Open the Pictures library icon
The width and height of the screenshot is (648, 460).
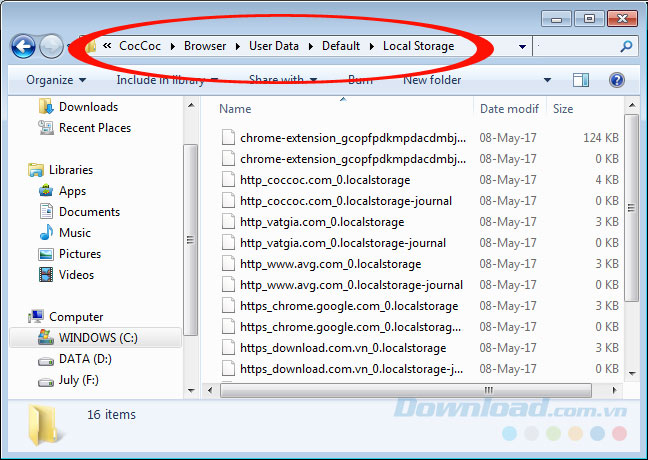tap(46, 254)
